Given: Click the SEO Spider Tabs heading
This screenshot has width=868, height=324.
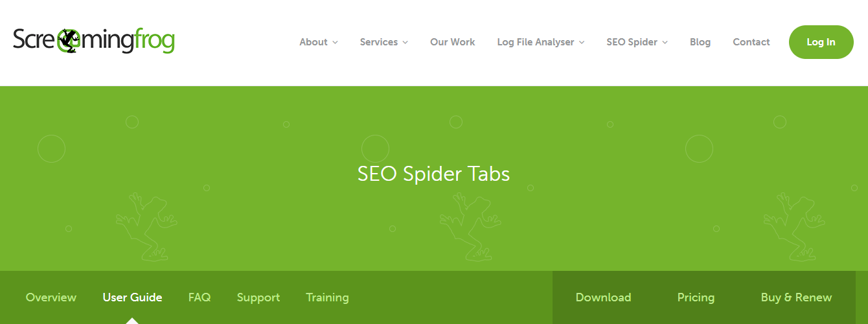Looking at the screenshot, I should [434, 174].
